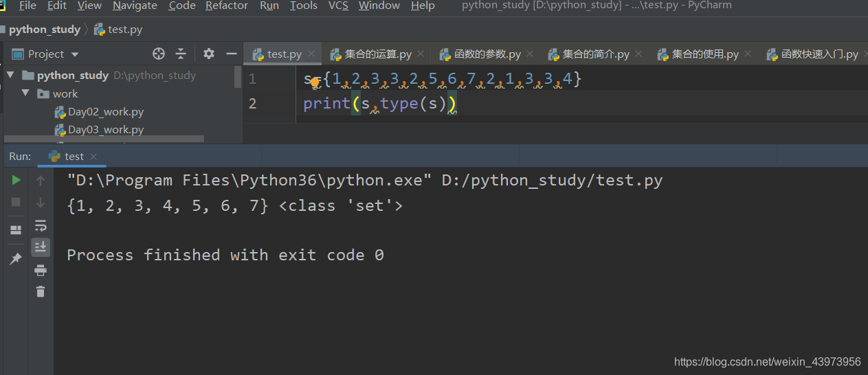Close the test.py editor tab
The image size is (868, 375).
(311, 54)
